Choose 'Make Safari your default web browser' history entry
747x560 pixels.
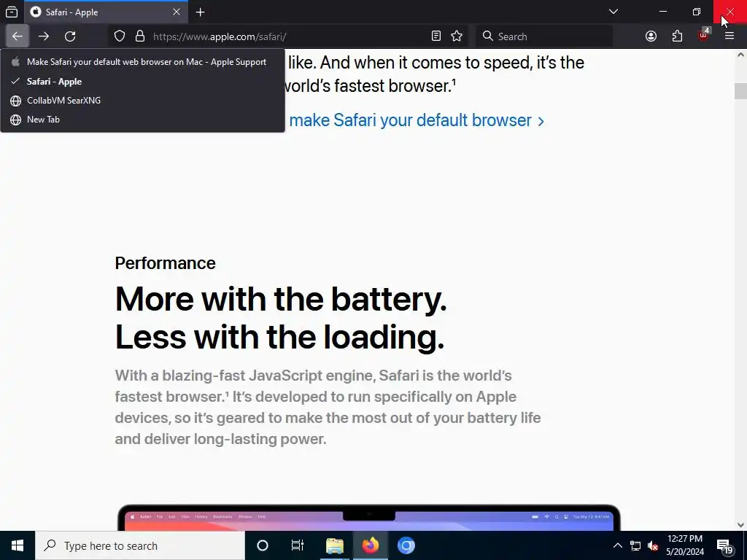(x=142, y=62)
